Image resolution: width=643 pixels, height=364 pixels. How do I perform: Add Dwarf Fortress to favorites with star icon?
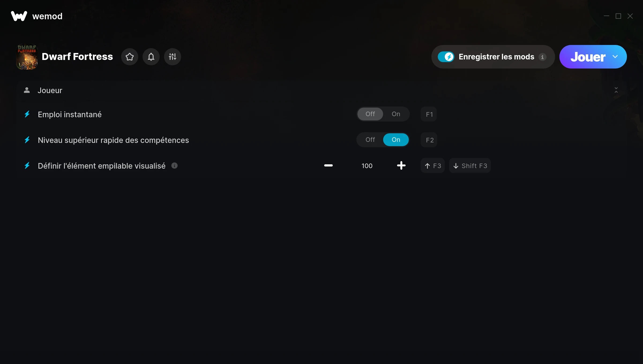(130, 57)
